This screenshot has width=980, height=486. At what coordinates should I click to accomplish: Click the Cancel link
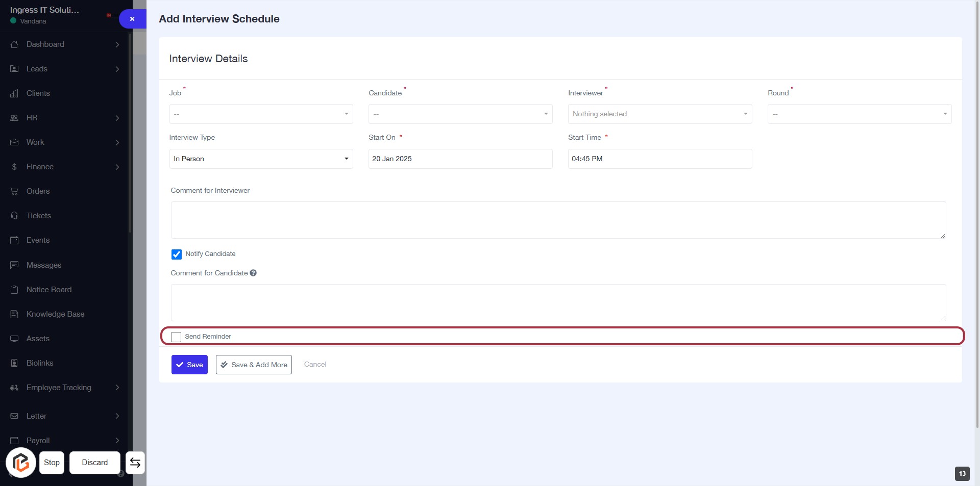click(315, 365)
